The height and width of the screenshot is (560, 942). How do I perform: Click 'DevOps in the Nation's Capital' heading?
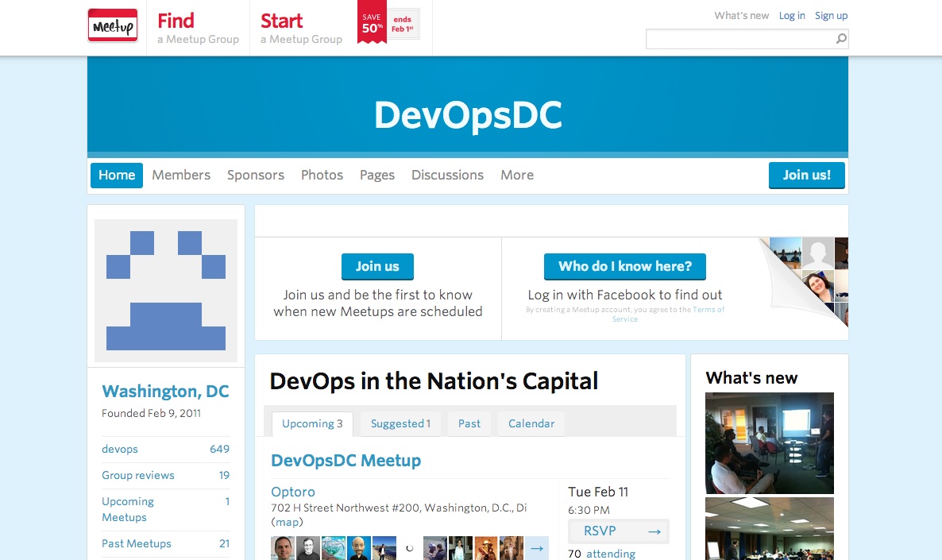click(434, 381)
